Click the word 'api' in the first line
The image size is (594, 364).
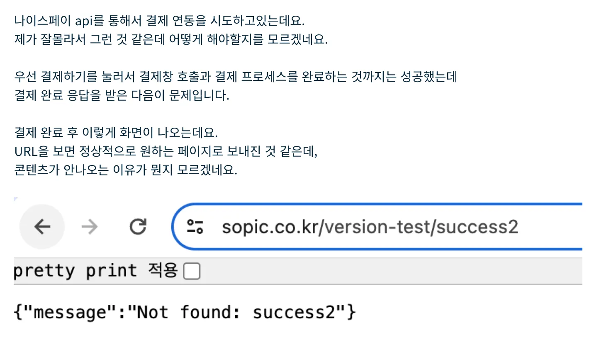[x=84, y=20]
